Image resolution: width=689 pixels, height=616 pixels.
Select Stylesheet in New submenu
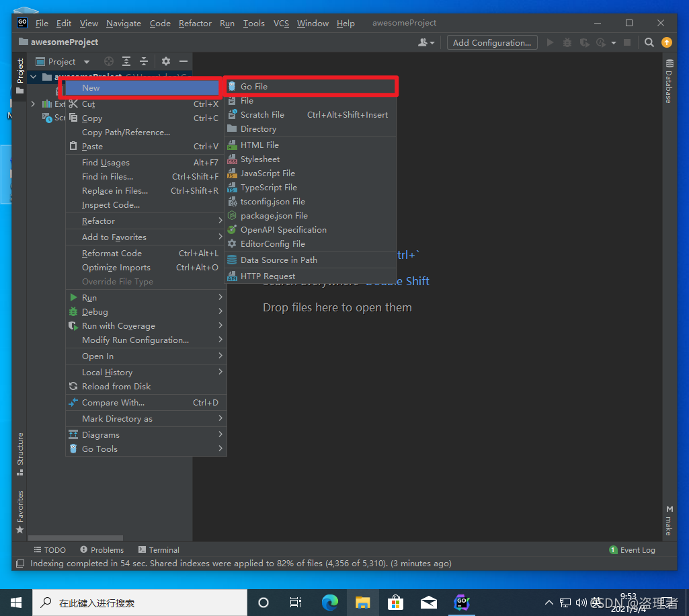coord(311,159)
